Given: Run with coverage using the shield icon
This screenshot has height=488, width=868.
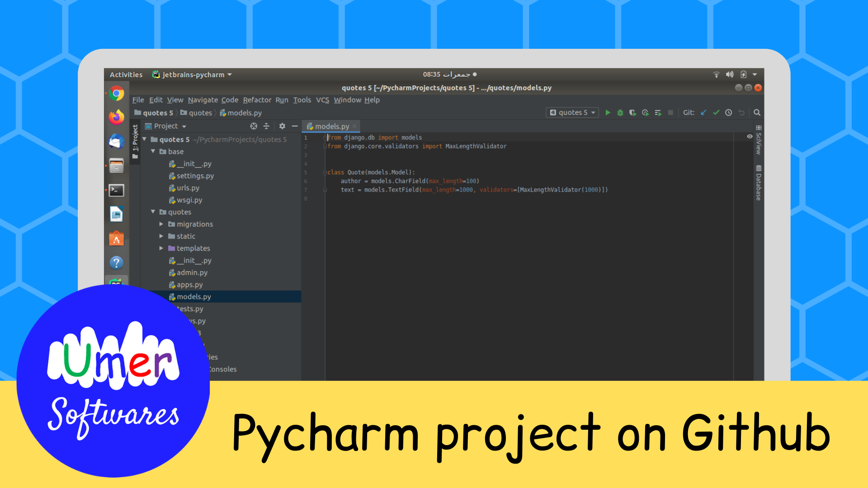Looking at the screenshot, I should (632, 113).
